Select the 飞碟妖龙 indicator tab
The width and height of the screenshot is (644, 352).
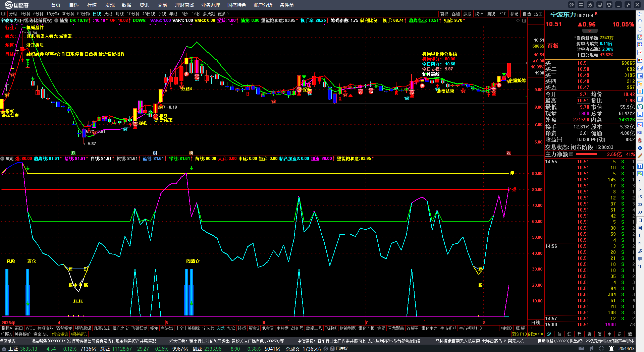(x=139, y=328)
